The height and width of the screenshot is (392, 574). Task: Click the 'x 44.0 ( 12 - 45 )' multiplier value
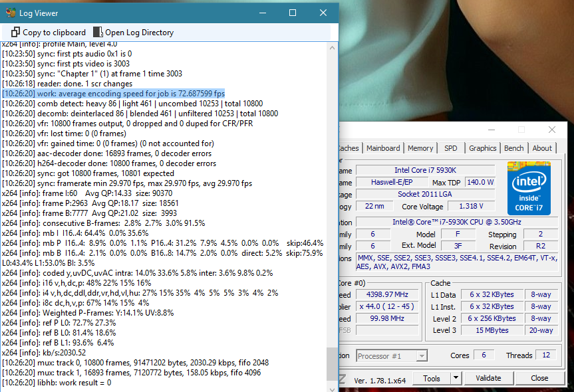(387, 306)
